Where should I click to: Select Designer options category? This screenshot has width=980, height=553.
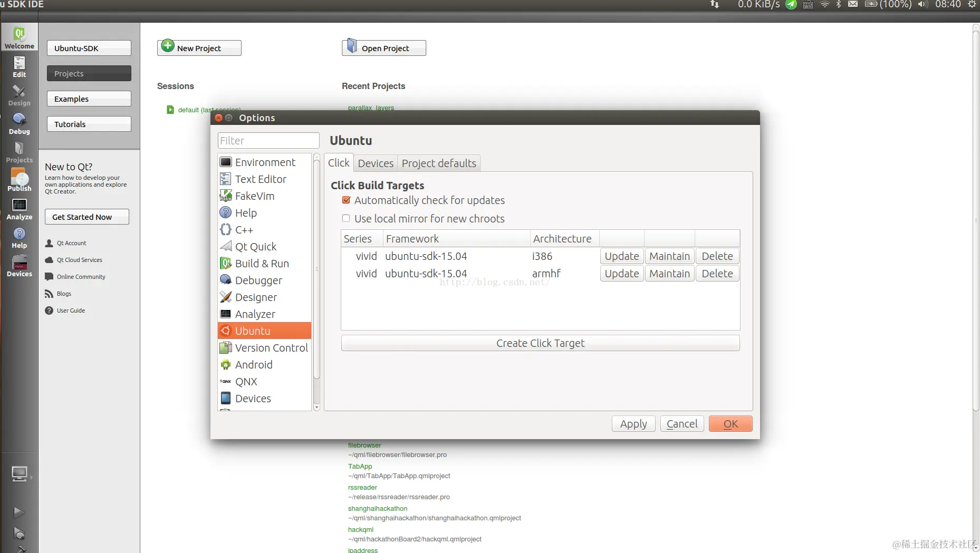pyautogui.click(x=264, y=297)
